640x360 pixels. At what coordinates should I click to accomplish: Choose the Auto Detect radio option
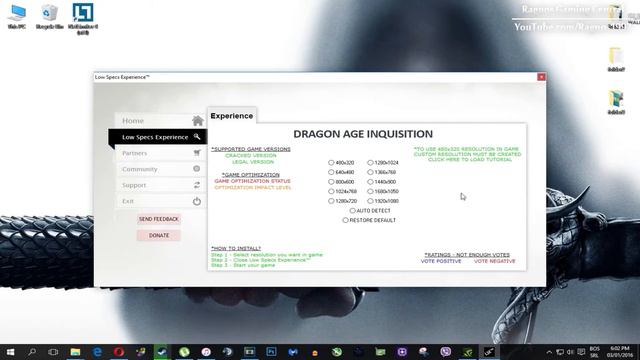click(x=370, y=211)
